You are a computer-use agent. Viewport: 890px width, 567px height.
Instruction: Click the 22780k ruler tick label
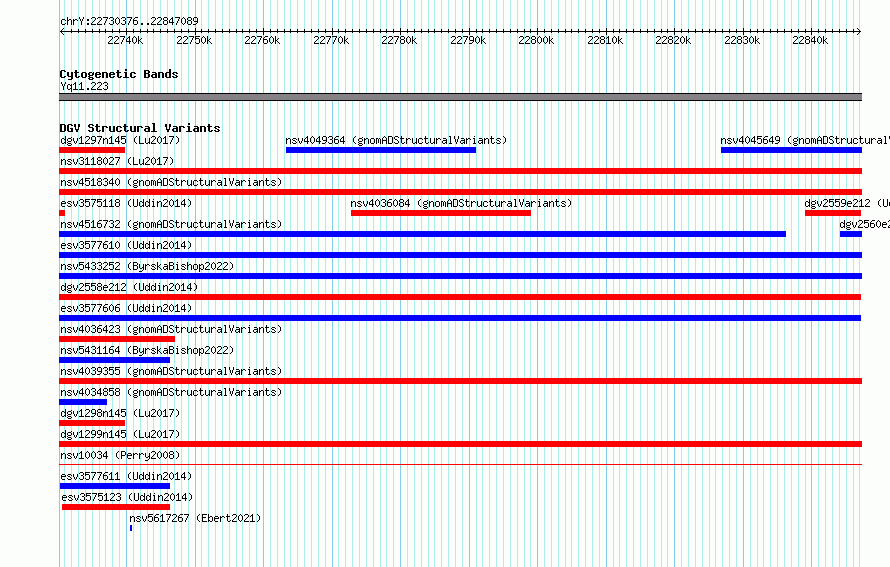click(x=399, y=40)
